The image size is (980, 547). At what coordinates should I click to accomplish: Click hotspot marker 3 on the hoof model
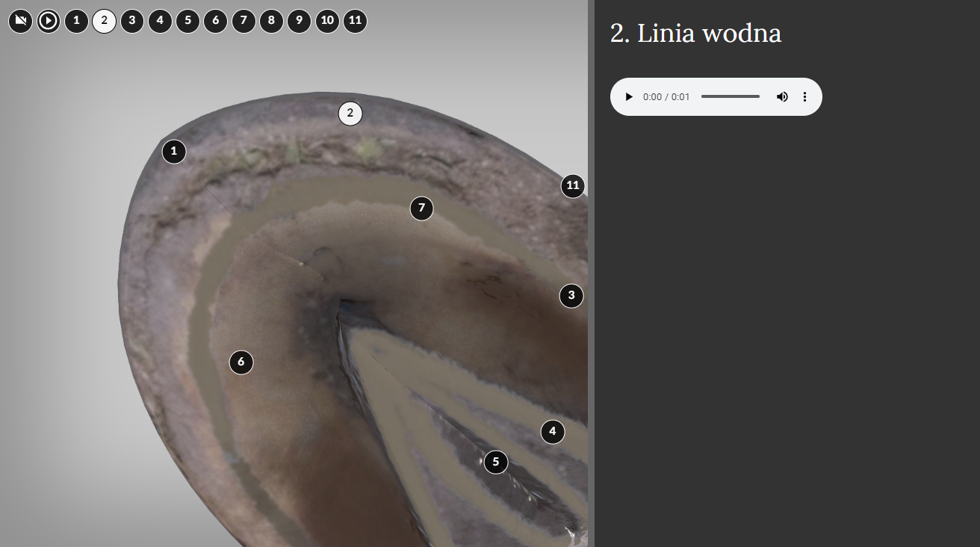pyautogui.click(x=571, y=296)
